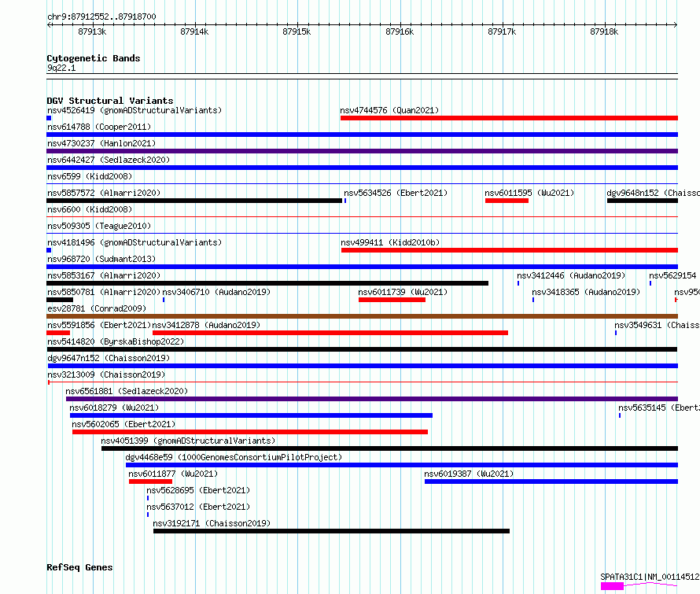The width and height of the screenshot is (700, 594).
Task: Click the SPATA31C1 NM_00114512 gene label
Action: point(650,577)
